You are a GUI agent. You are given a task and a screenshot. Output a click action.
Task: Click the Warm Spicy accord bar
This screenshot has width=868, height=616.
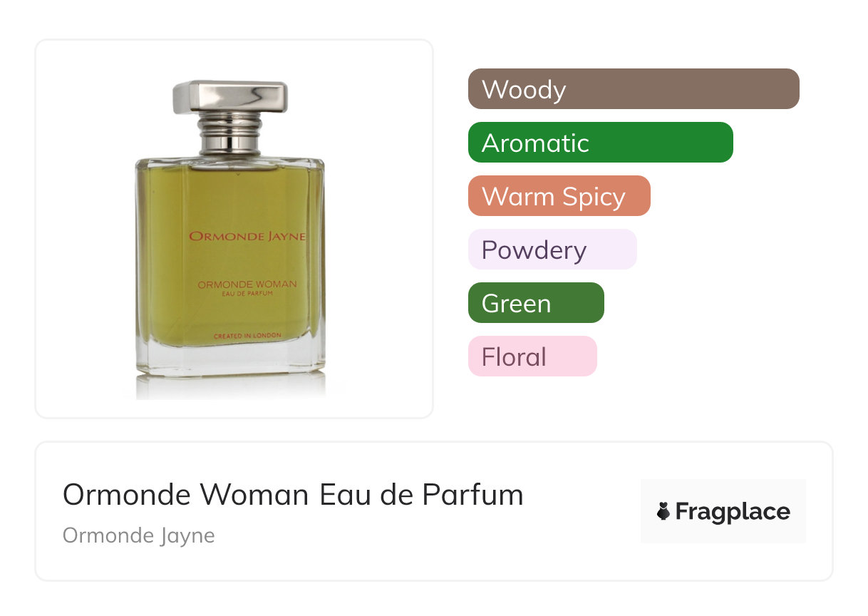click(x=559, y=196)
